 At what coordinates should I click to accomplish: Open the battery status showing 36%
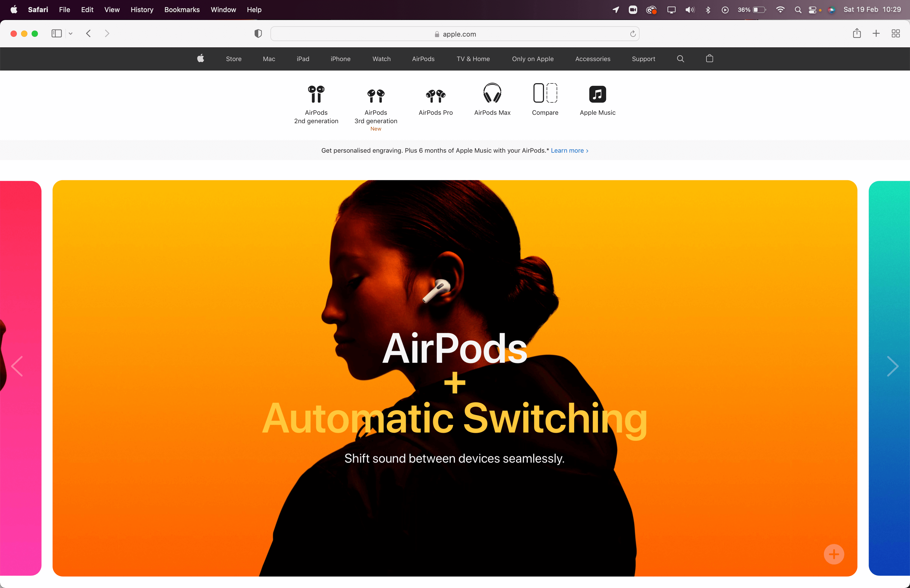point(751,10)
